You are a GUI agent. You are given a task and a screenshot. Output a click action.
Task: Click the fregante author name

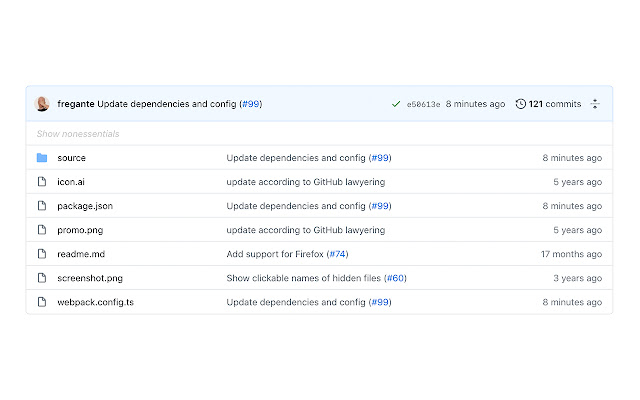coord(76,104)
